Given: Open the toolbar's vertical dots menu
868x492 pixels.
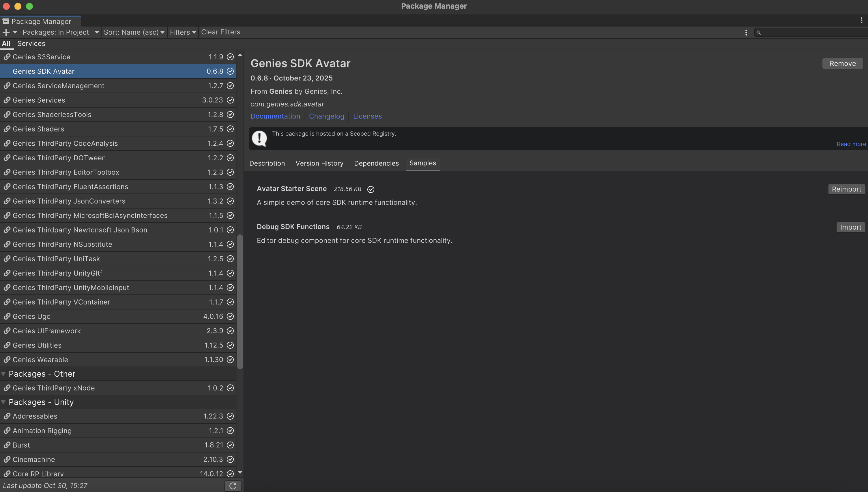Looking at the screenshot, I should pyautogui.click(x=746, y=32).
